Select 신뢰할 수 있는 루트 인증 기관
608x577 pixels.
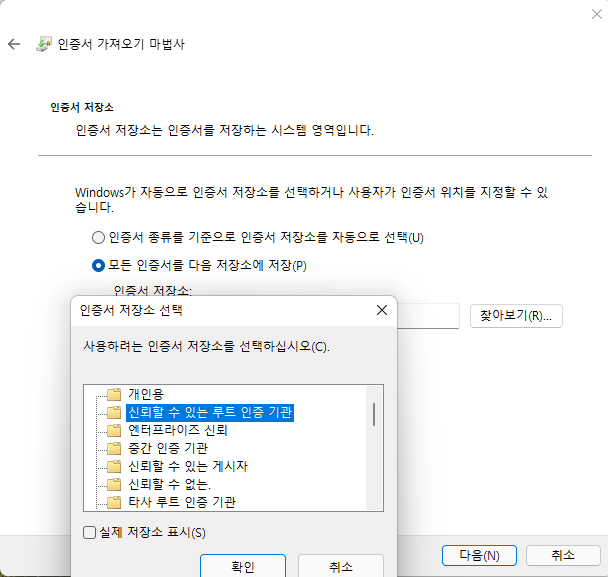tap(210, 412)
